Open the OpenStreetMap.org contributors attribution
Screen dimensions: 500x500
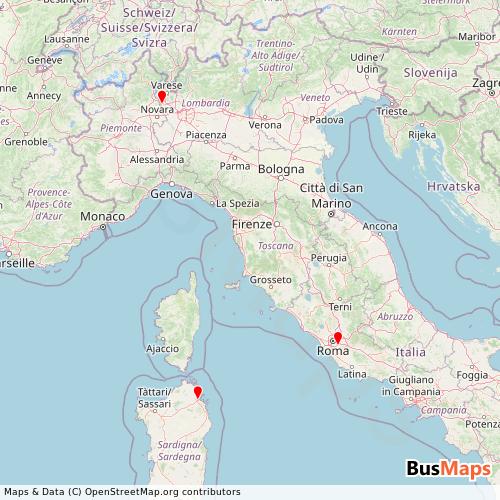[x=163, y=492]
